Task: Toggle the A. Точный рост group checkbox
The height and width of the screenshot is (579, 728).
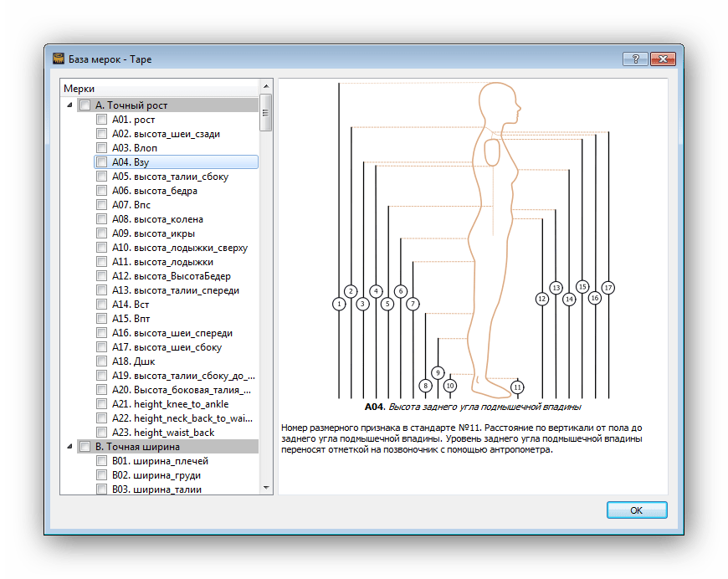Action: click(85, 105)
